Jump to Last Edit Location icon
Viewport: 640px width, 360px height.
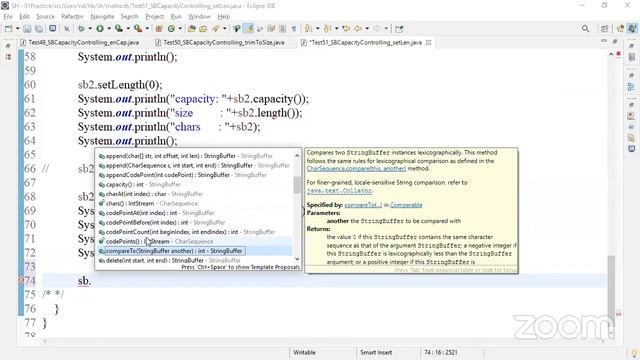346,29
